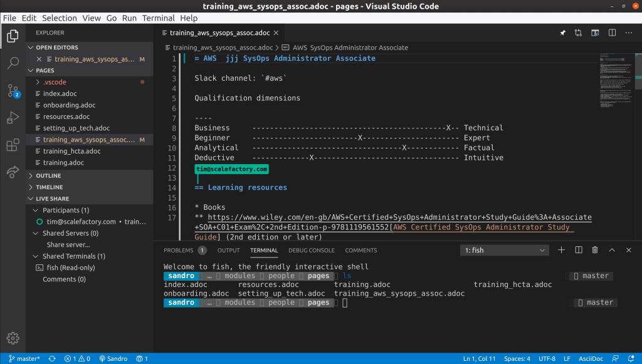Open index.adoc in explorer
This screenshot has width=642, height=364.
pos(90,93)
